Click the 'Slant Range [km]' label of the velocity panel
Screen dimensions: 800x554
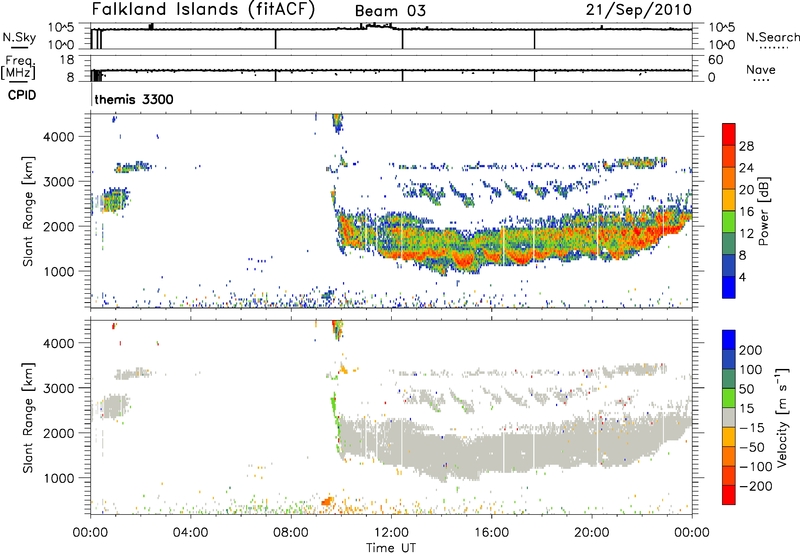[x=28, y=418]
